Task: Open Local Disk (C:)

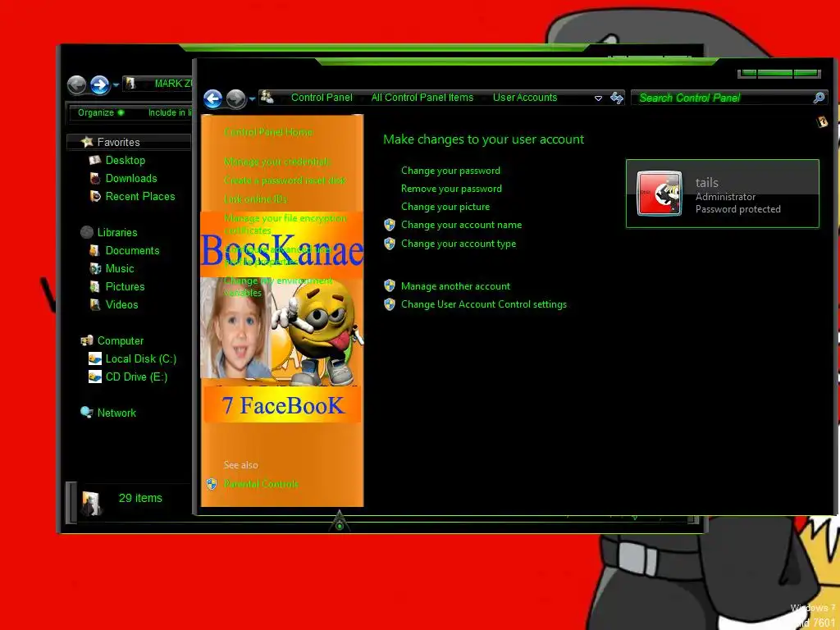Action: coord(141,359)
